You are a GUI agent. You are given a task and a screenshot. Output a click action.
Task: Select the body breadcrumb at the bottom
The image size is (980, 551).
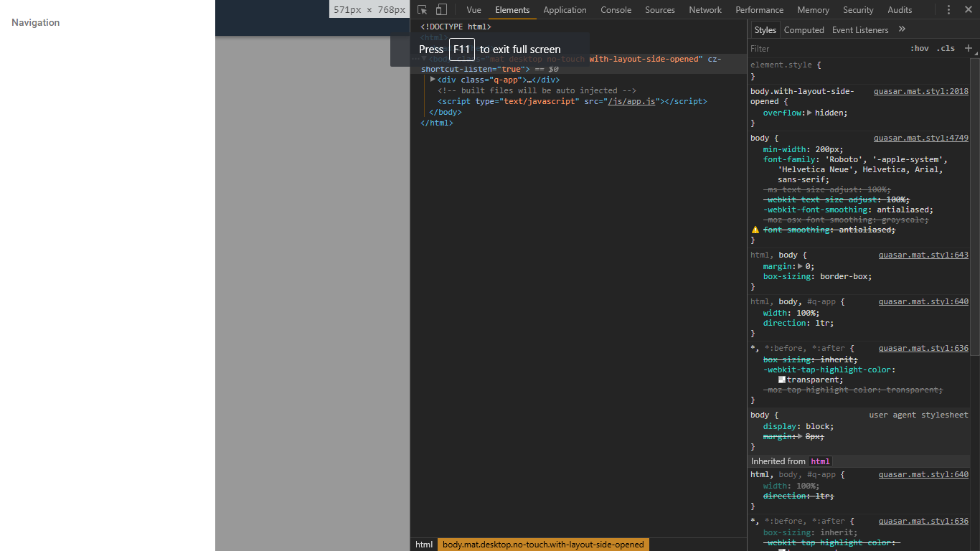[x=543, y=545]
